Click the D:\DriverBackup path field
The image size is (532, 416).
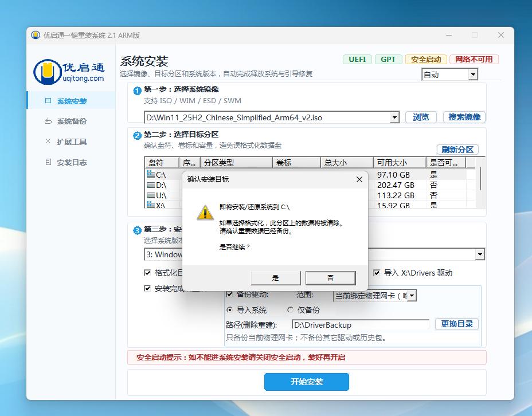click(361, 325)
